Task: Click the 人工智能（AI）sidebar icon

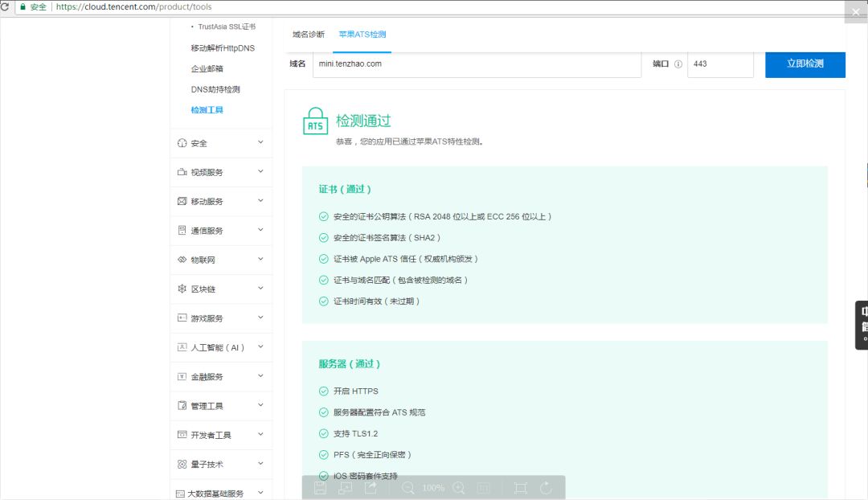Action: tap(182, 347)
